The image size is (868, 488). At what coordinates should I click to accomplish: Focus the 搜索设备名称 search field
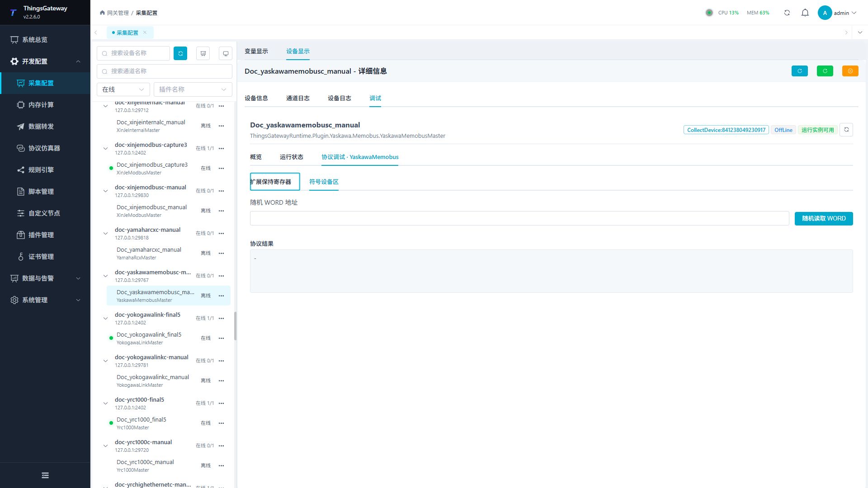pos(133,53)
